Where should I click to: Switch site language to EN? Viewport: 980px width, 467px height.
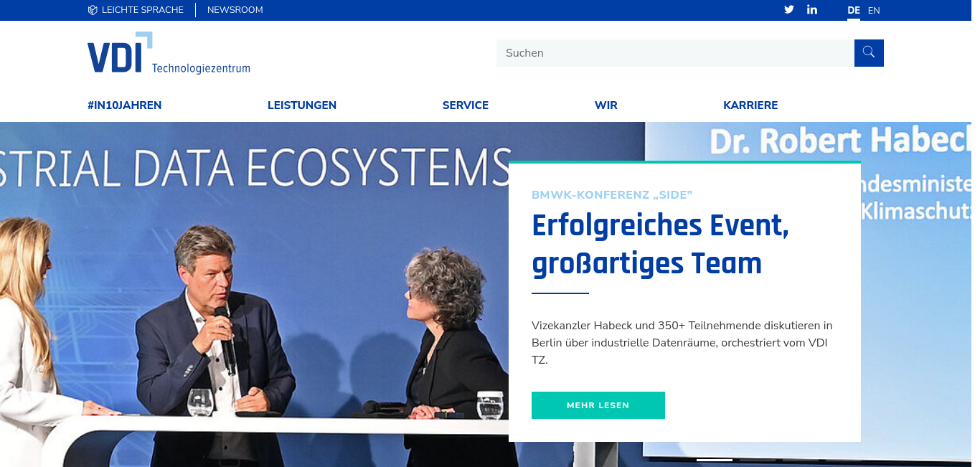pos(874,10)
